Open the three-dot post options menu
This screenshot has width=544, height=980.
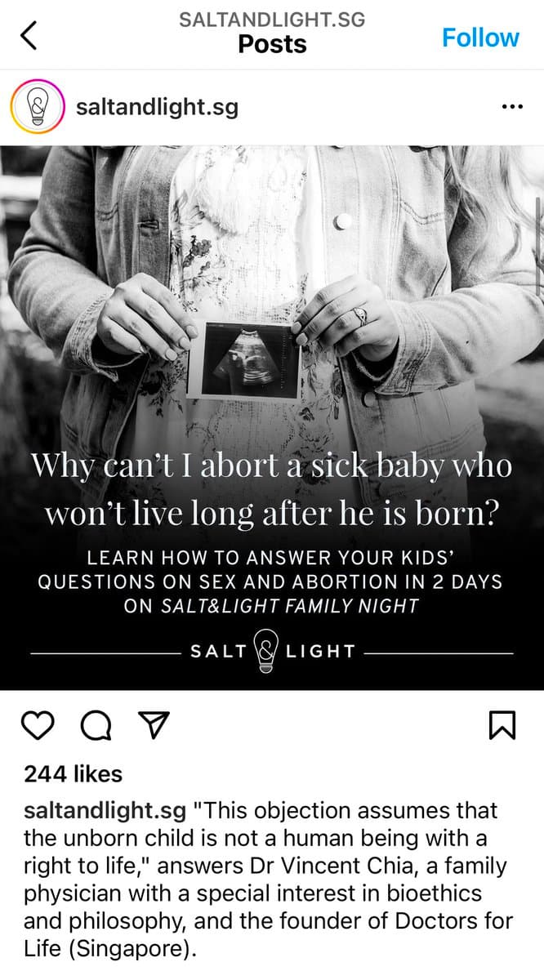[512, 107]
